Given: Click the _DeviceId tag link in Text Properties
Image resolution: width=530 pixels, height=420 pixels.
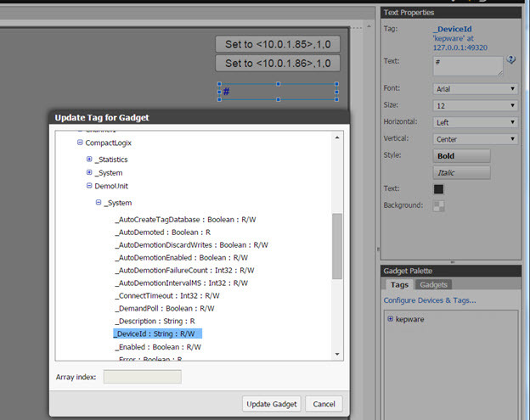Looking at the screenshot, I should tap(453, 29).
